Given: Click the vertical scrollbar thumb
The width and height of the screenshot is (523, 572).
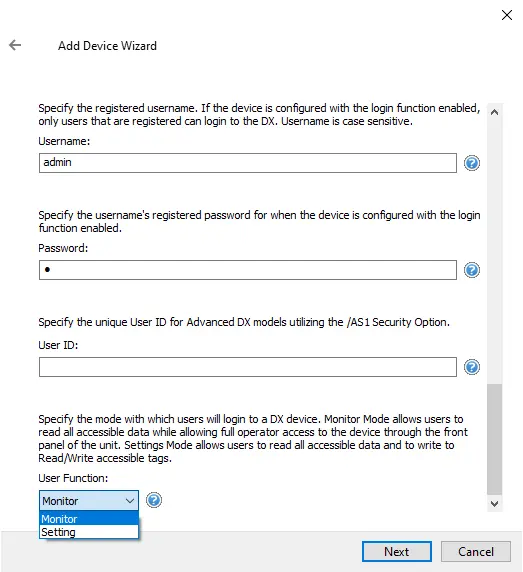Looking at the screenshot, I should 495,439.
